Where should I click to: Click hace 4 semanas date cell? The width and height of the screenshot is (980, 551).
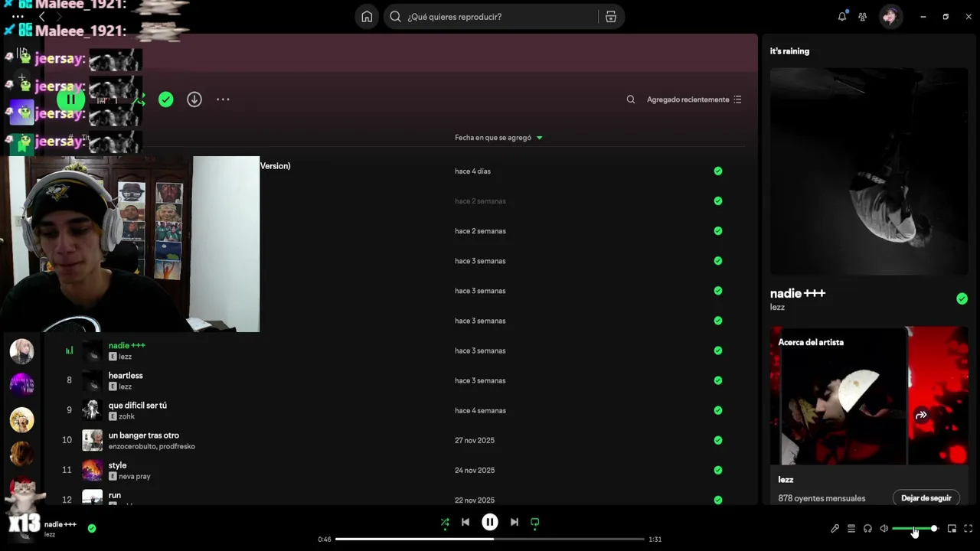pos(480,410)
